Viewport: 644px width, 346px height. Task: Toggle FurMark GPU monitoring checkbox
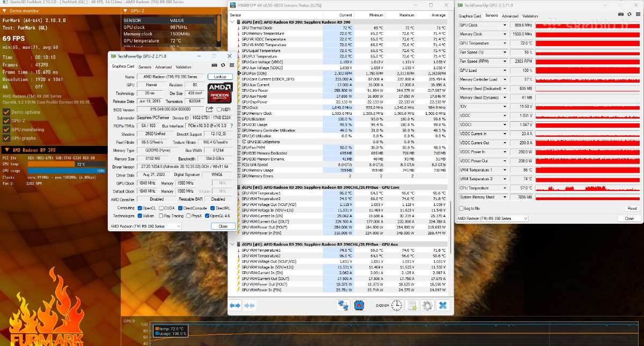[x=6, y=129]
